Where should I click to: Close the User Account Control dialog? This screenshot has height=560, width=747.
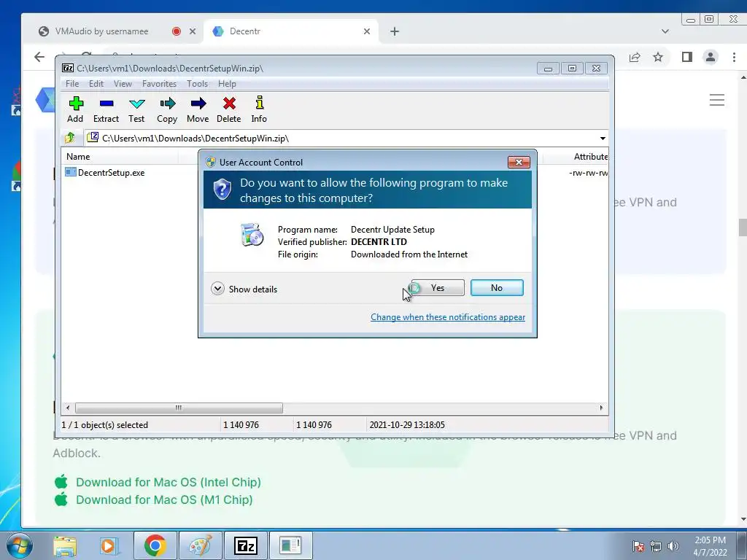pos(519,163)
